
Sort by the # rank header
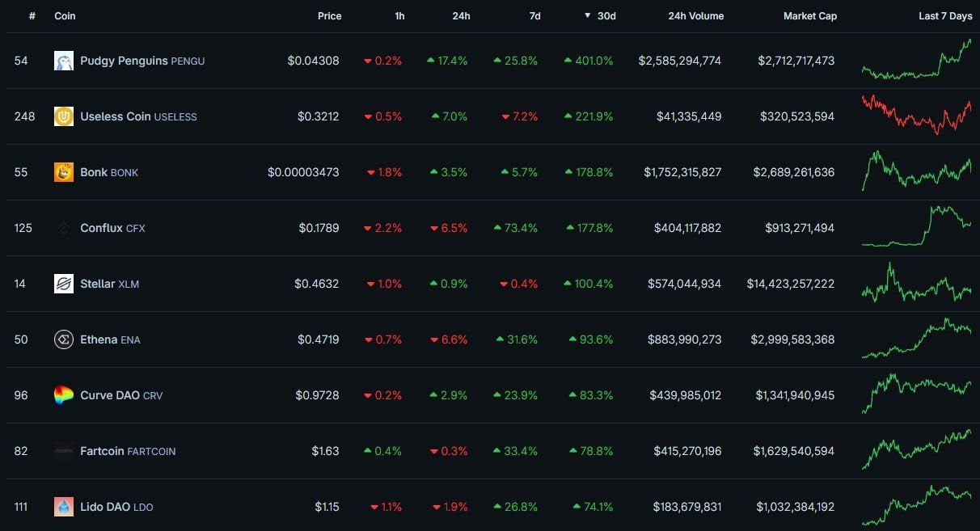pyautogui.click(x=32, y=16)
